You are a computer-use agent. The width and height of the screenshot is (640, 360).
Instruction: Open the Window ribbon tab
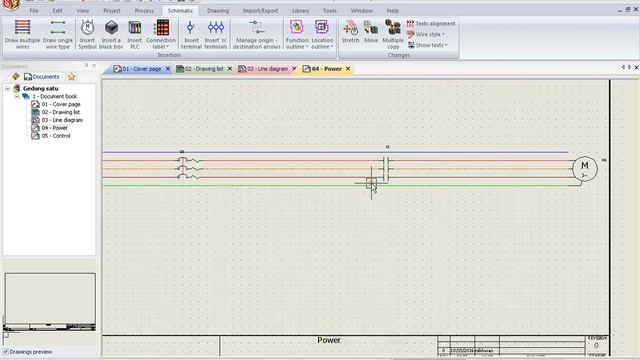tap(362, 11)
